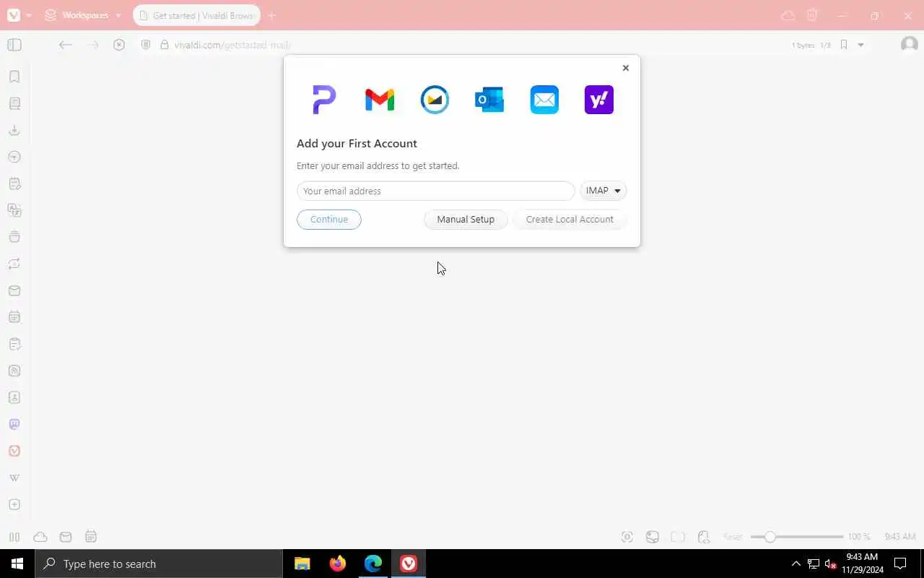This screenshot has width=924, height=578.
Task: Open the sync cloud in the status bar
Action: (x=40, y=537)
